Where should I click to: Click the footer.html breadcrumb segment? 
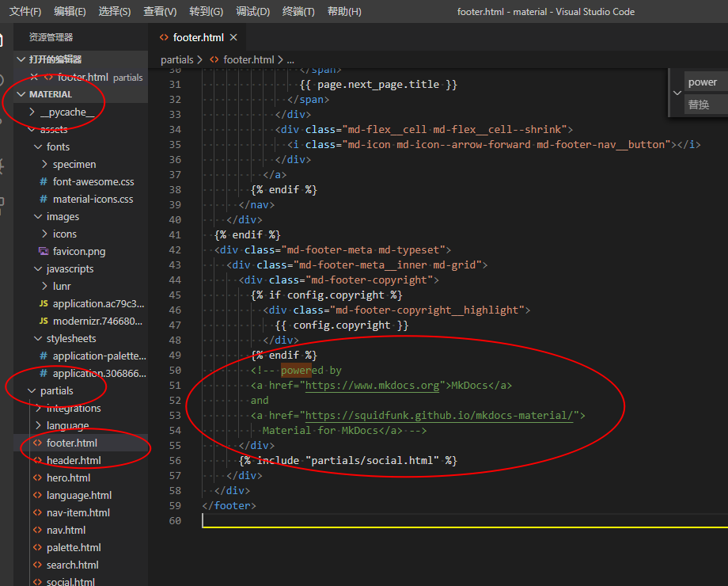[248, 59]
